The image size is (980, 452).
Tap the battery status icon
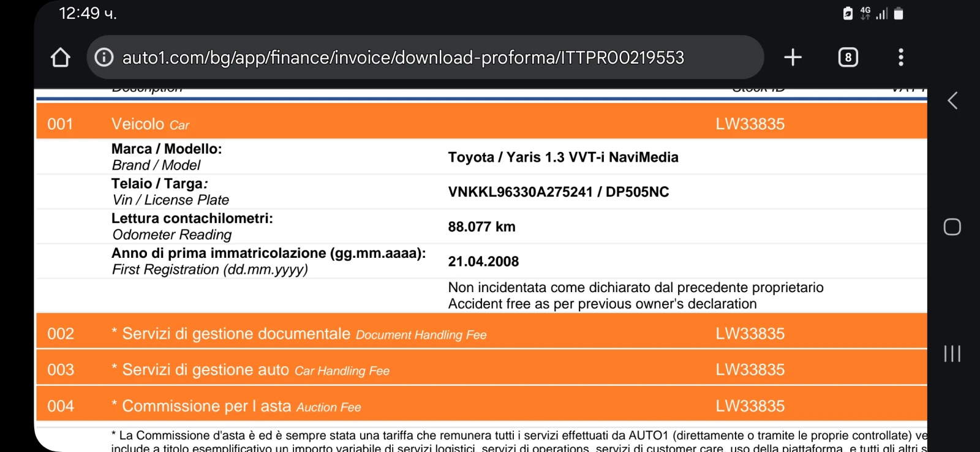899,13
